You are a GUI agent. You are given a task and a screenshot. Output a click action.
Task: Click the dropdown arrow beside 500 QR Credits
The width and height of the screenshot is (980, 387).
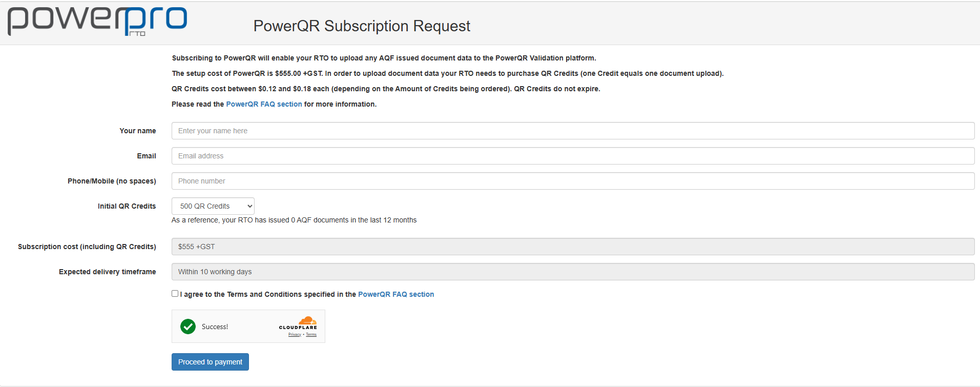249,206
